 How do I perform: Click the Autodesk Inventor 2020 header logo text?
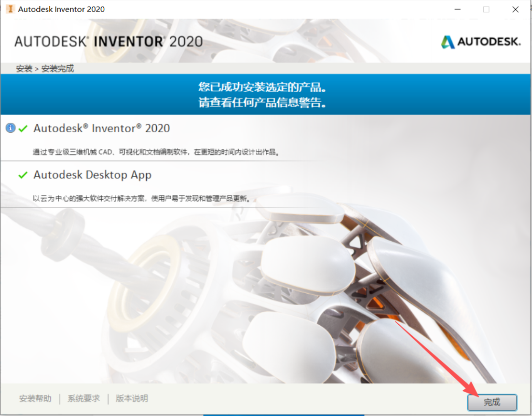pyautogui.click(x=109, y=42)
